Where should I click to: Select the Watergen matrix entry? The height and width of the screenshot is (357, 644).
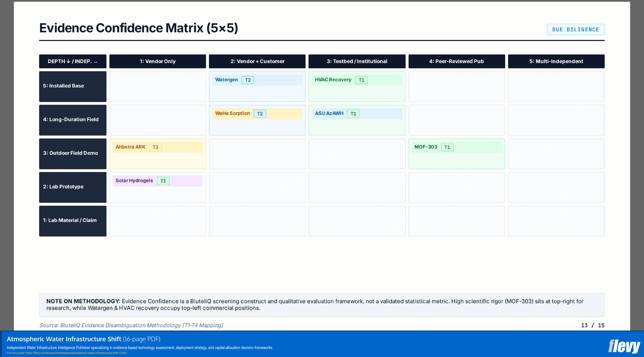[257, 80]
